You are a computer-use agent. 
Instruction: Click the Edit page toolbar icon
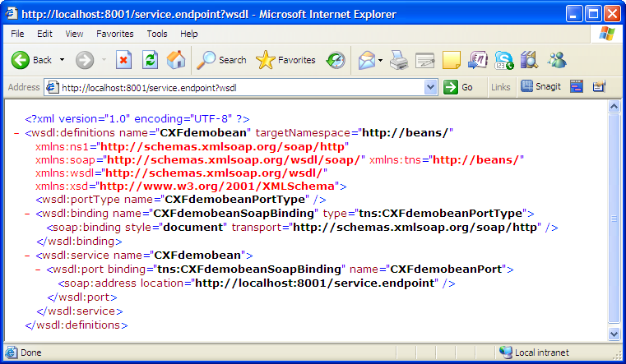(424, 60)
